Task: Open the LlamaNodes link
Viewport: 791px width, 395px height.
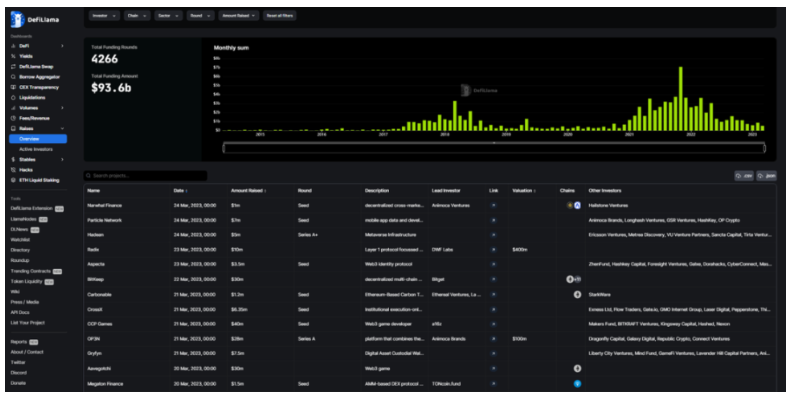Action: click(x=24, y=219)
